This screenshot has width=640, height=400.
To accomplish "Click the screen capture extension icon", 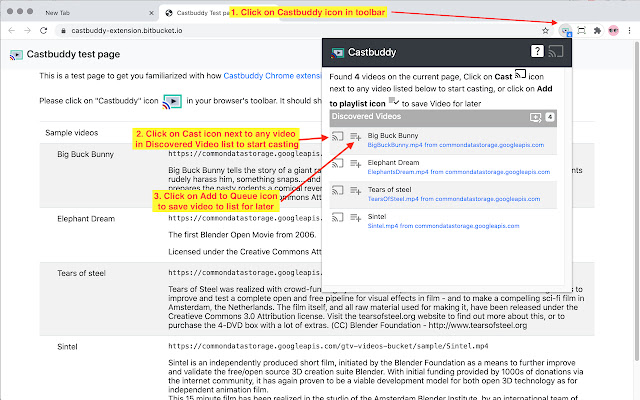I will click(x=582, y=31).
